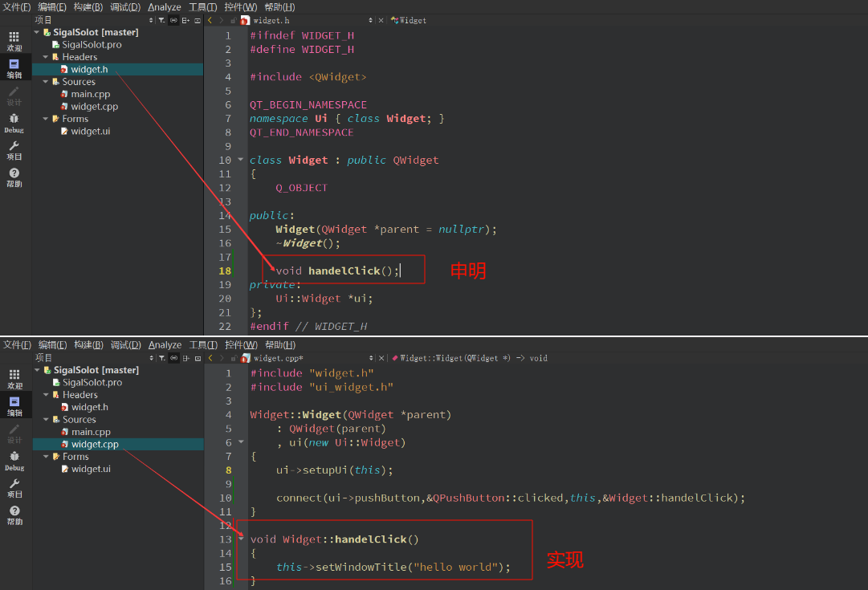Click the split panel icon in top project panel
The width and height of the screenshot is (868, 590).
pyautogui.click(x=186, y=20)
